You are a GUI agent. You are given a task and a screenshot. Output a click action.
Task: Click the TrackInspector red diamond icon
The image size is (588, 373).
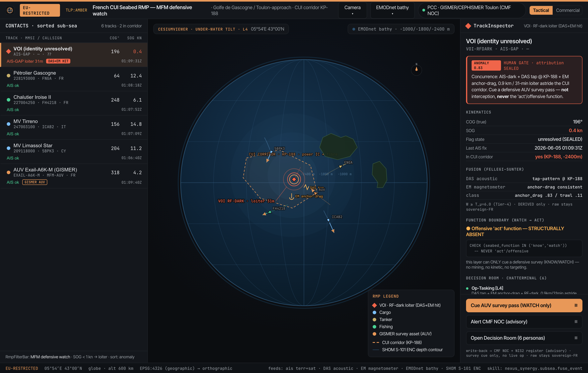click(x=468, y=26)
